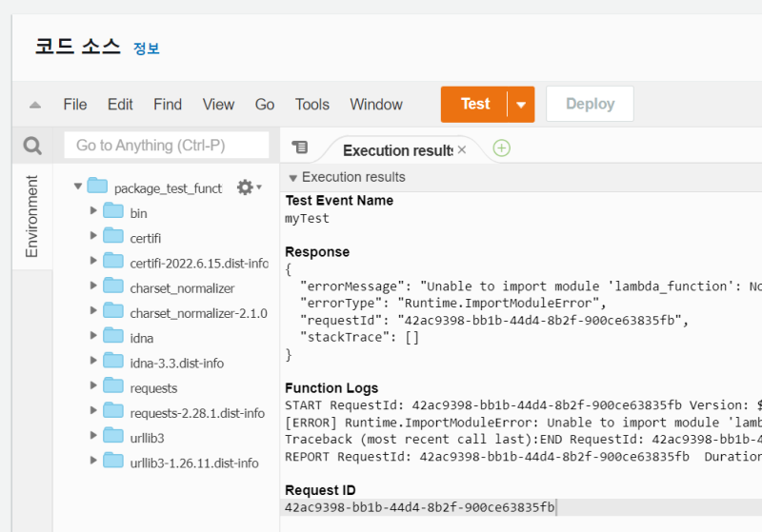Image resolution: width=762 pixels, height=532 pixels.
Task: Click the Deploy button
Action: 590,104
